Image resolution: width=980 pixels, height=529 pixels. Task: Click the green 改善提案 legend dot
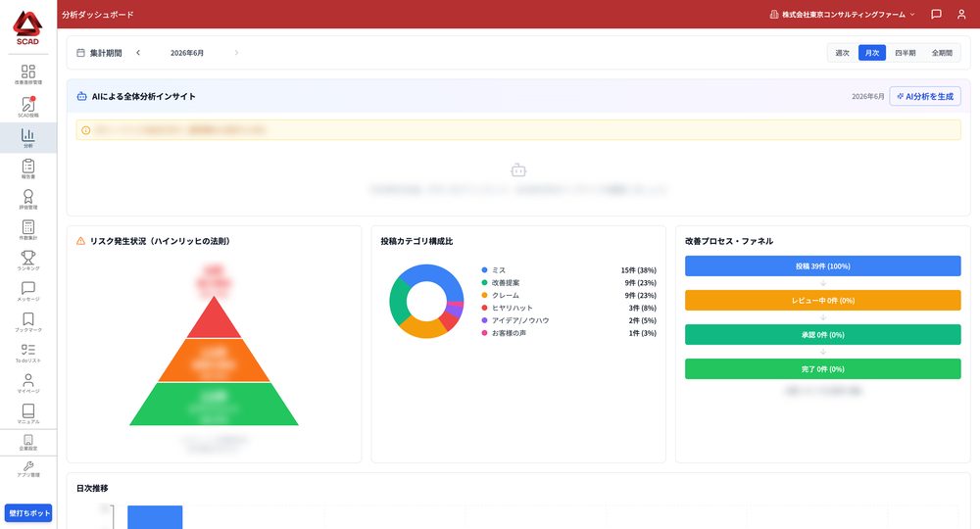pos(484,282)
